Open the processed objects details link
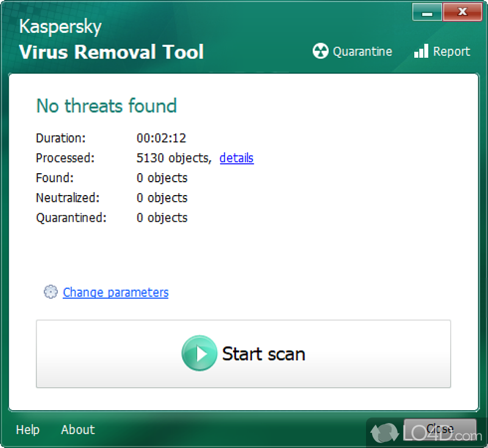Viewport: 488px width, 448px height. point(237,158)
